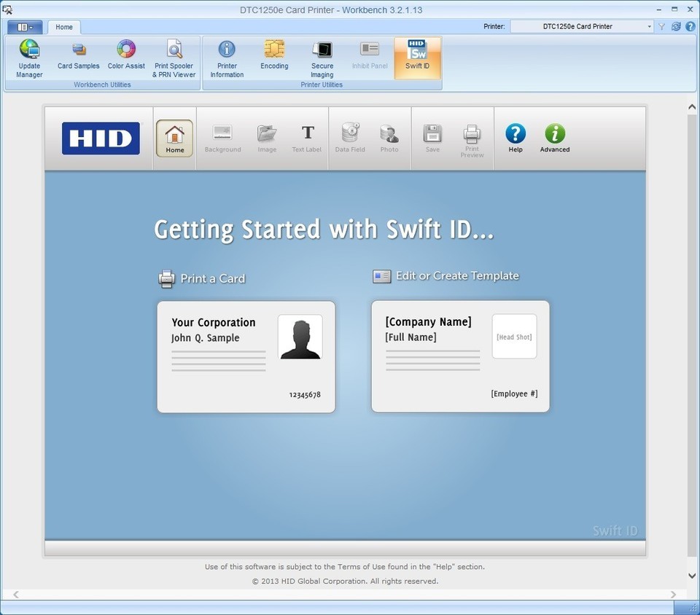This screenshot has width=700, height=615.
Task: Select the John Q. Sample card thumbnail
Action: tap(246, 357)
